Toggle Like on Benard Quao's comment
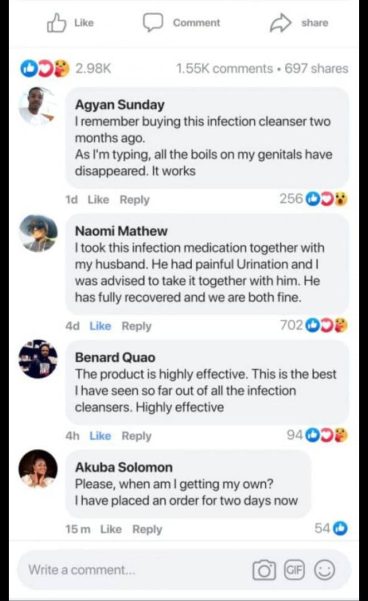Image resolution: width=368 pixels, height=601 pixels. (100, 436)
